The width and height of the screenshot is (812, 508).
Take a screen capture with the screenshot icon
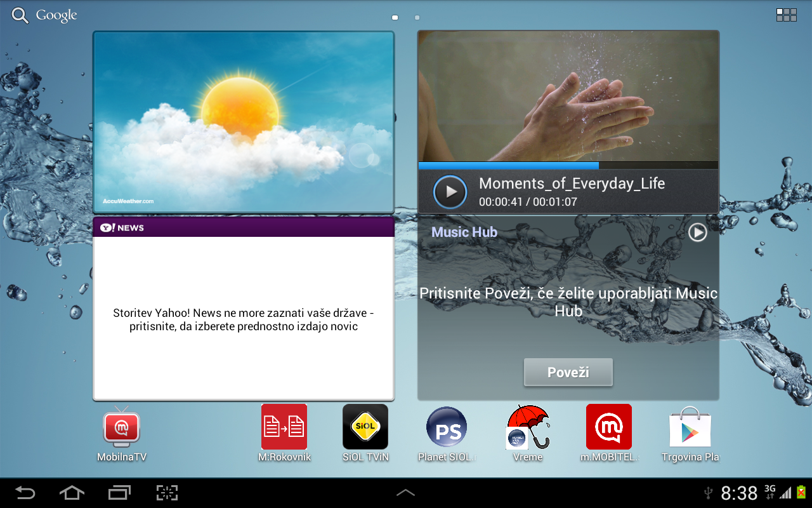click(x=167, y=493)
